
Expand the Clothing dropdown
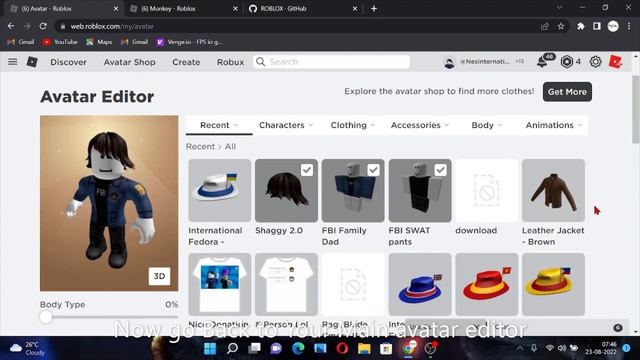pyautogui.click(x=353, y=125)
